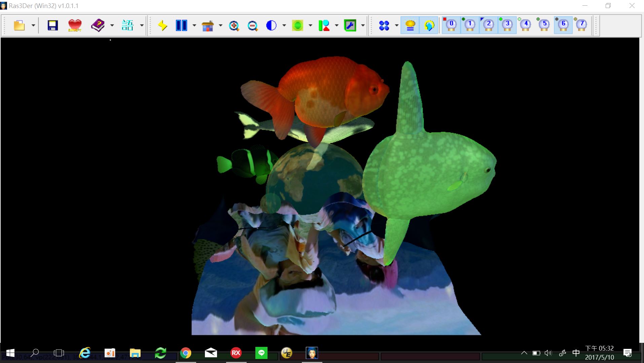
Task: Open Task View on the taskbar
Action: [59, 353]
